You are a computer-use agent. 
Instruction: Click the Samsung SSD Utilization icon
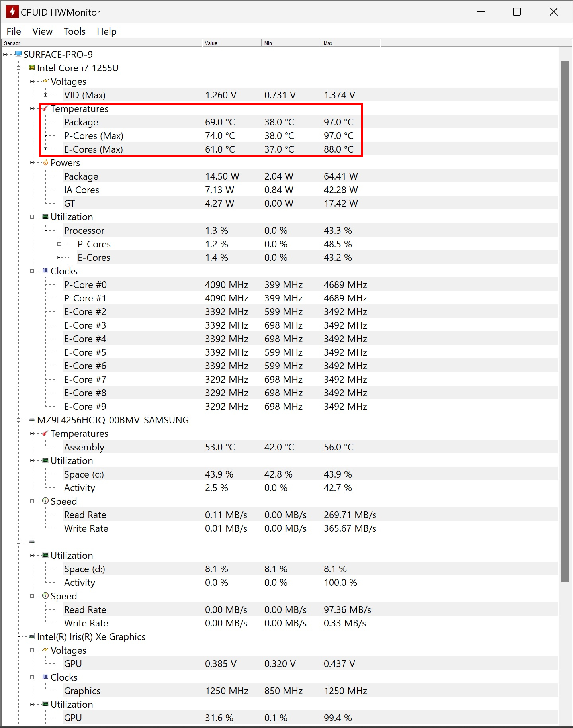45,460
